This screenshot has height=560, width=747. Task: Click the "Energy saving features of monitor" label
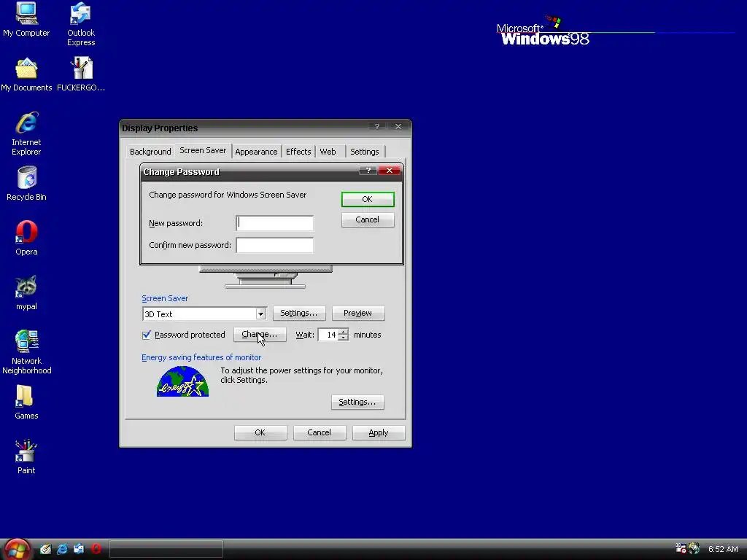click(x=201, y=357)
